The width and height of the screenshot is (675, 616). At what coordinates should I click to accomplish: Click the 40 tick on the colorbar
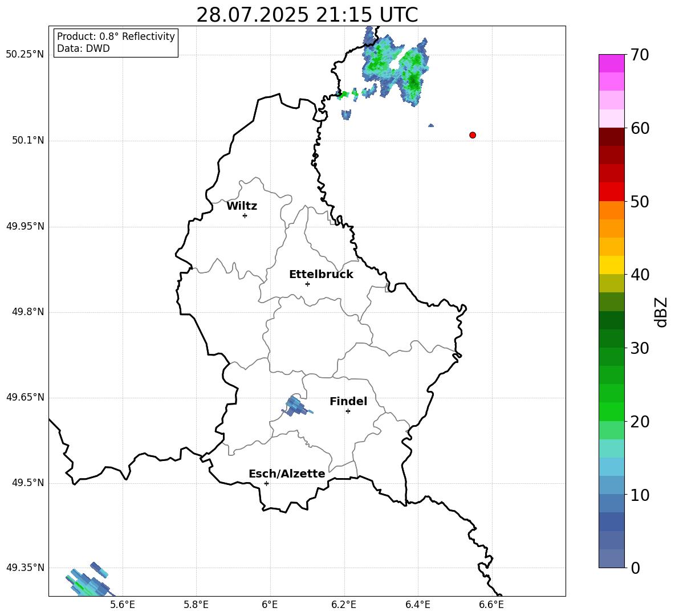pos(640,275)
